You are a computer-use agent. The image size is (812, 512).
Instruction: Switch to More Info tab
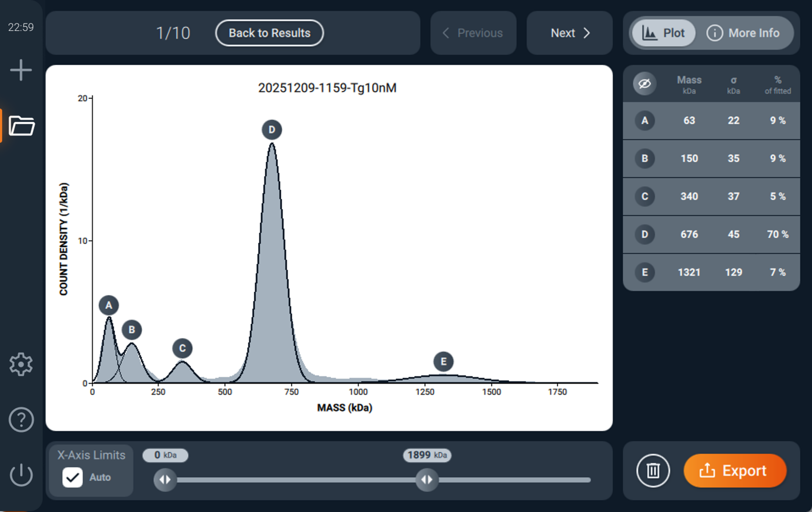coord(743,33)
